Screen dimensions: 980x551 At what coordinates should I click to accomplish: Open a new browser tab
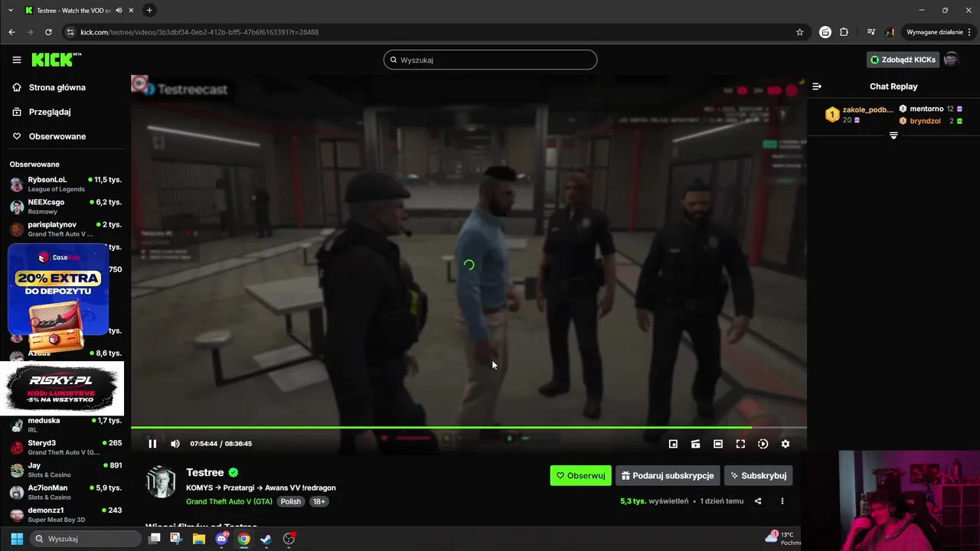(x=149, y=10)
